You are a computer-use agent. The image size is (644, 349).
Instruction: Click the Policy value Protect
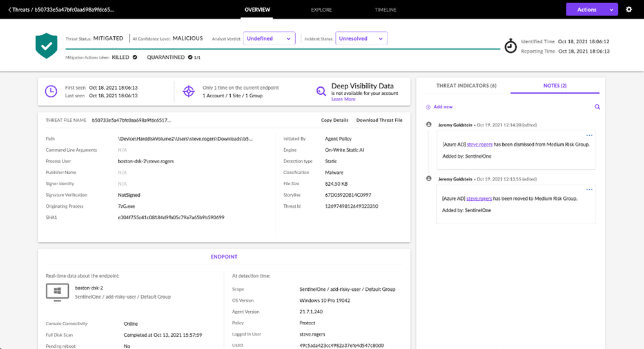click(307, 323)
